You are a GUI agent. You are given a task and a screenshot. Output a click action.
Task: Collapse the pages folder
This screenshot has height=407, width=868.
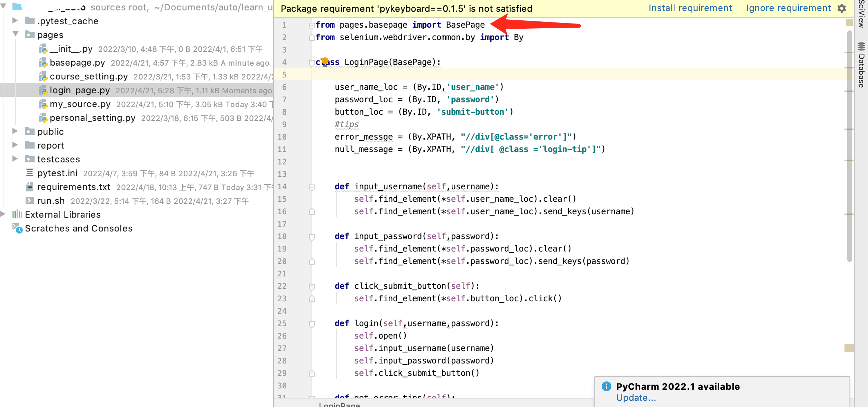[x=16, y=34]
